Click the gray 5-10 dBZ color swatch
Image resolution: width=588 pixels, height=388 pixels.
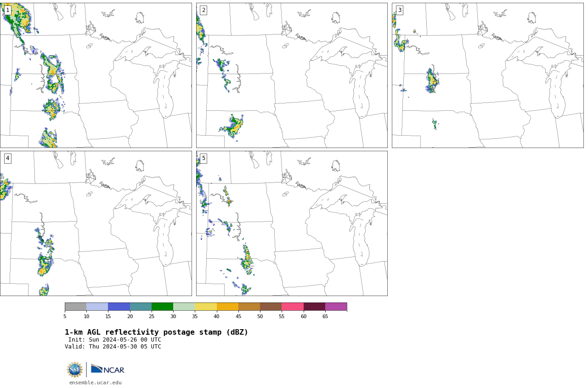coord(75,307)
